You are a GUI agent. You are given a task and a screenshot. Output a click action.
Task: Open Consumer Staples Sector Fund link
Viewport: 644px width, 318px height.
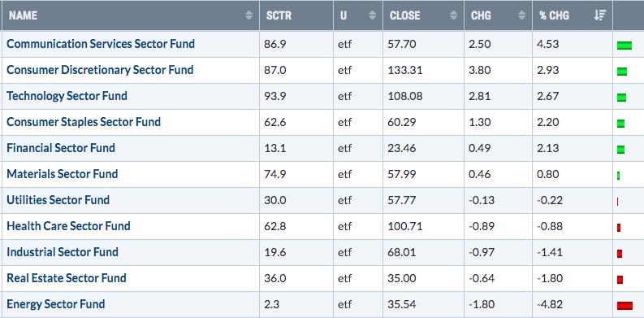click(84, 122)
